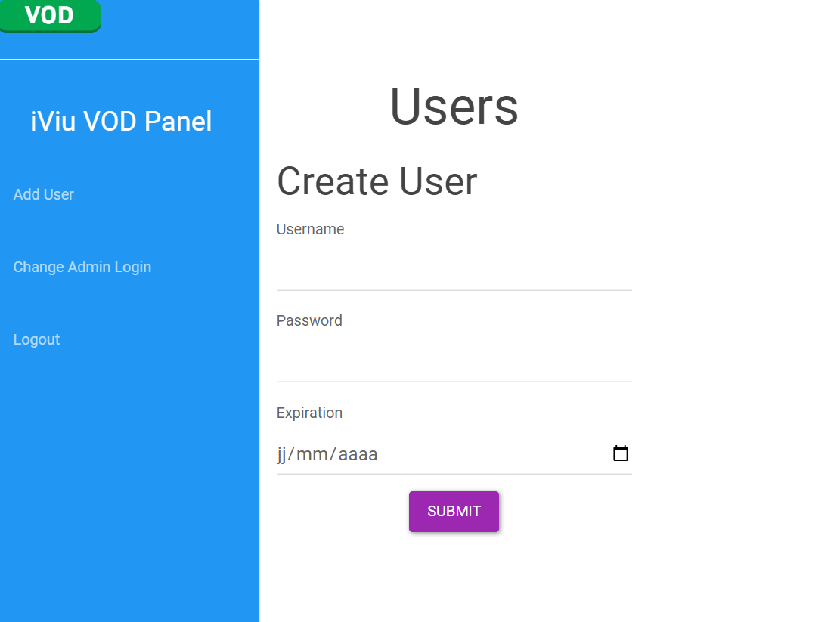840x622 pixels.
Task: Focus the Password input field
Action: coord(454,364)
